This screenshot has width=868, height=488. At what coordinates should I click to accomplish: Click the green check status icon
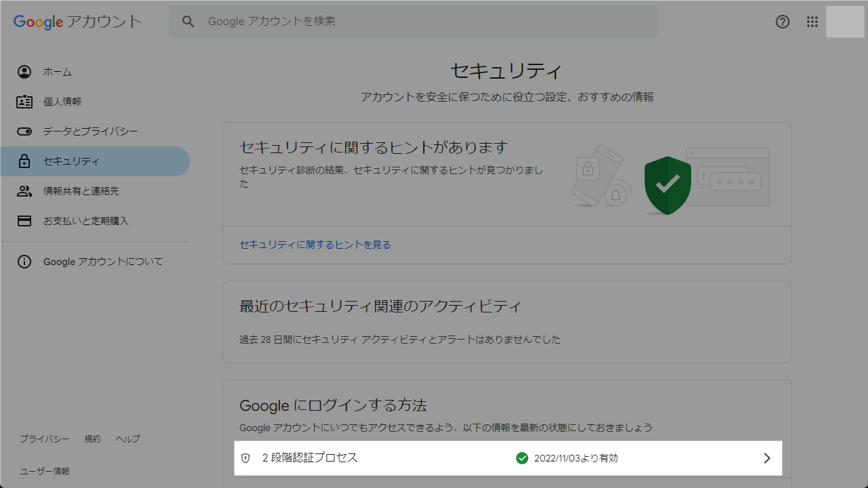tap(522, 458)
